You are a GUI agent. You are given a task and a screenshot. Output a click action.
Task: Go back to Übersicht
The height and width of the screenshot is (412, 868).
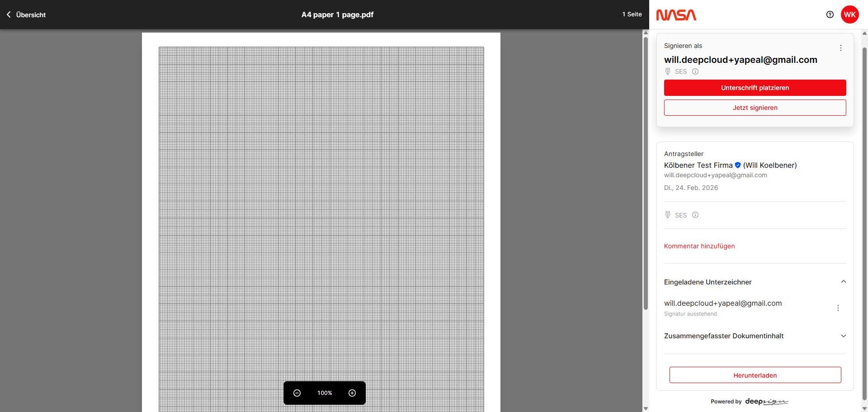(26, 14)
